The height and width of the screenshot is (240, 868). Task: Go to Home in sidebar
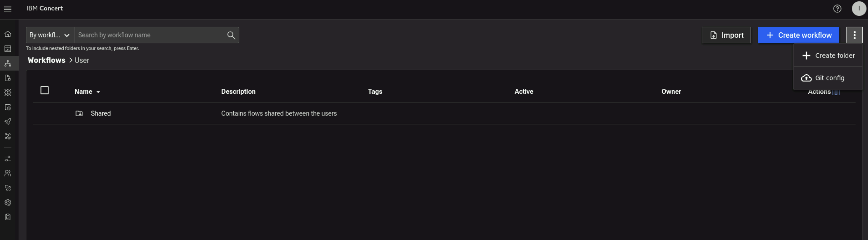pos(8,34)
